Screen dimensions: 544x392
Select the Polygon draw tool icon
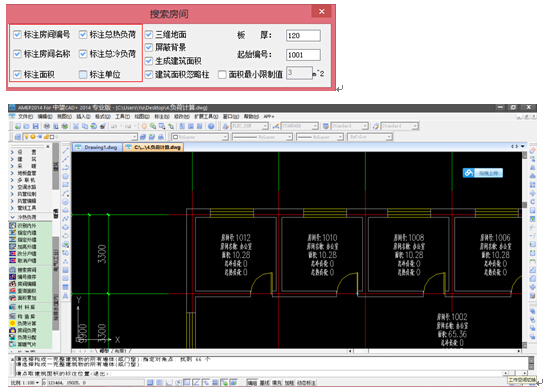66,176
